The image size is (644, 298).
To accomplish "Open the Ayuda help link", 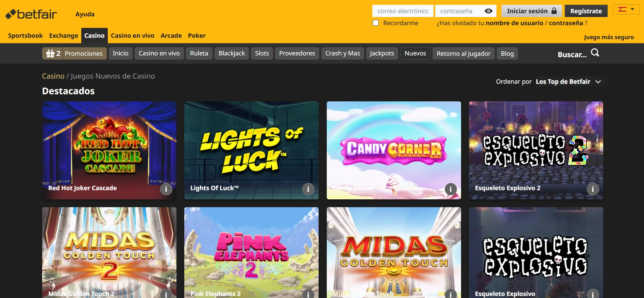I will pos(85,14).
